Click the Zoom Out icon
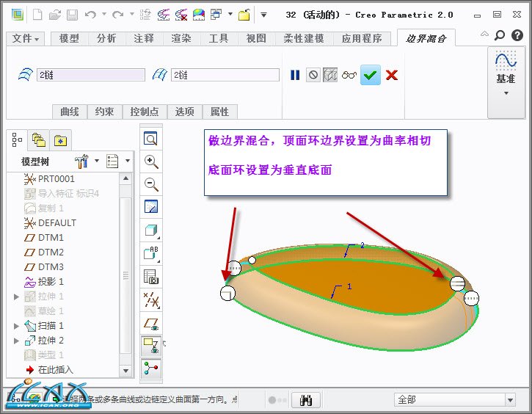 click(x=151, y=184)
